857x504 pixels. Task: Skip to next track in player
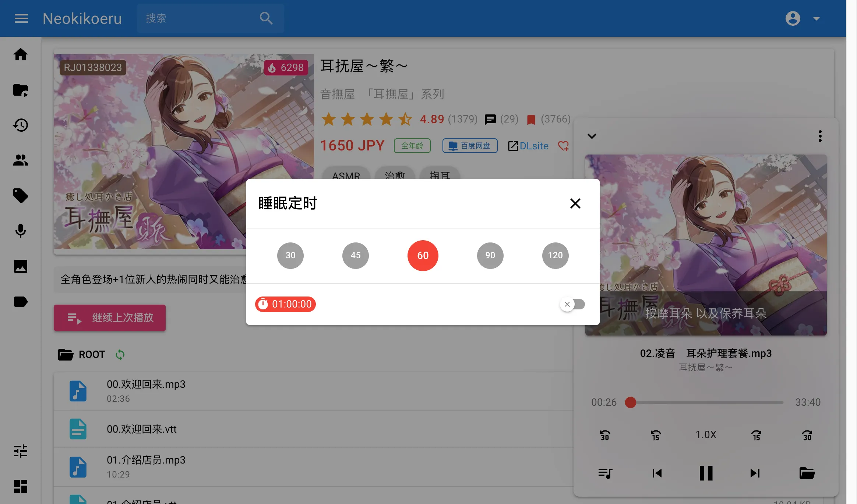click(x=755, y=473)
